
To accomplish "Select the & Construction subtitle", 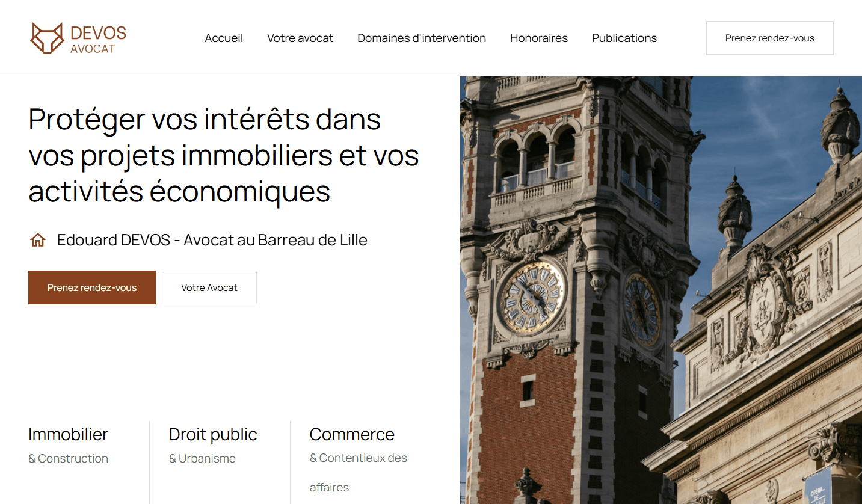I will [x=68, y=458].
